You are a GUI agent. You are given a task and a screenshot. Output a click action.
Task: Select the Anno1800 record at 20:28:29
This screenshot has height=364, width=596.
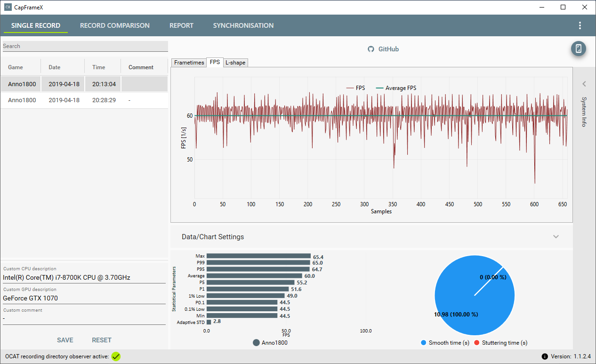coord(84,100)
